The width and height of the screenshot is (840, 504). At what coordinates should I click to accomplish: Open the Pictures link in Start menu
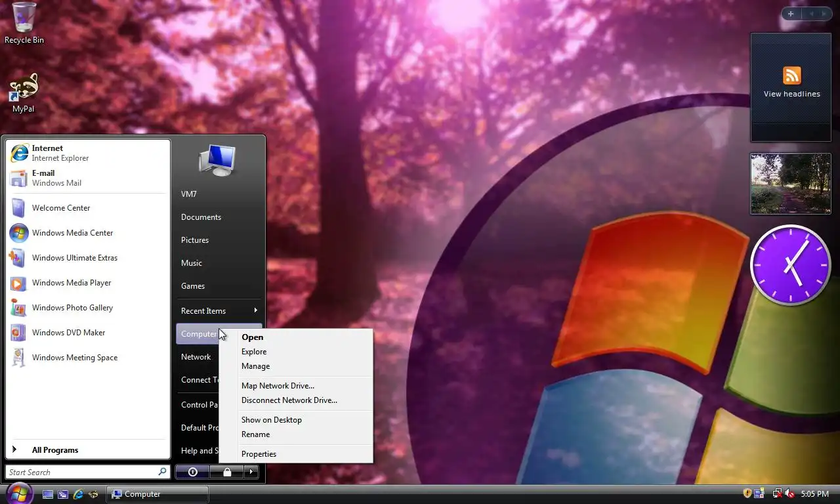tap(219, 240)
